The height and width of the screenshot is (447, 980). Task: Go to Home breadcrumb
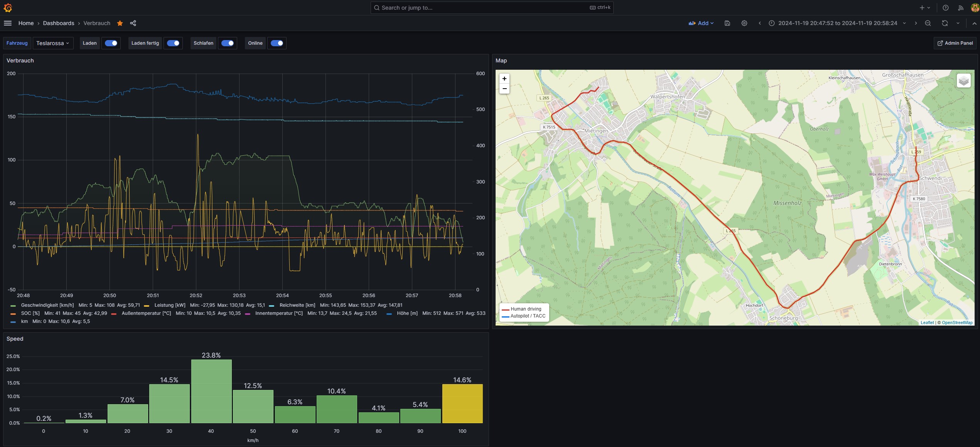point(26,23)
